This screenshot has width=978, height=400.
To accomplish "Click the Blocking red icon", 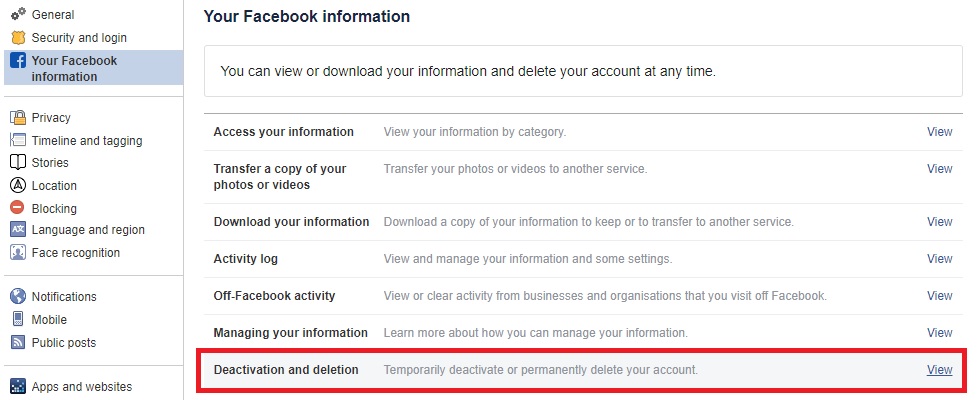I will [17, 208].
